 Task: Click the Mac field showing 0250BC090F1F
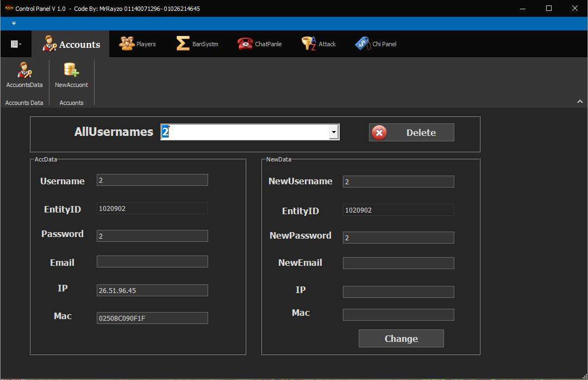[x=152, y=318]
